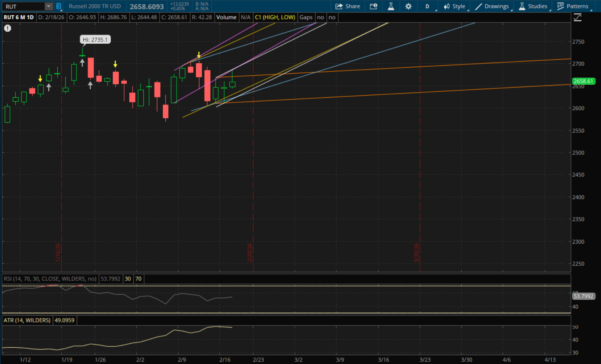Click the candlestick icon beside Style

click(446, 6)
